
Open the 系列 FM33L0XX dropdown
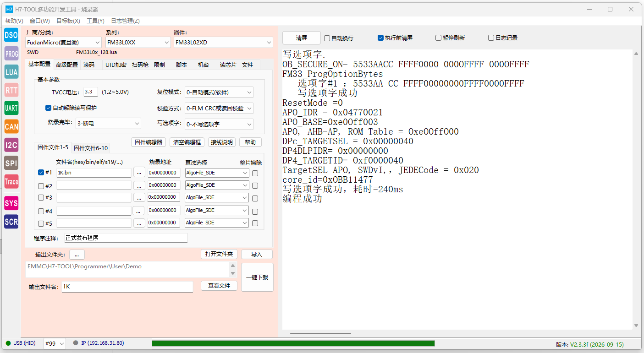pyautogui.click(x=138, y=43)
